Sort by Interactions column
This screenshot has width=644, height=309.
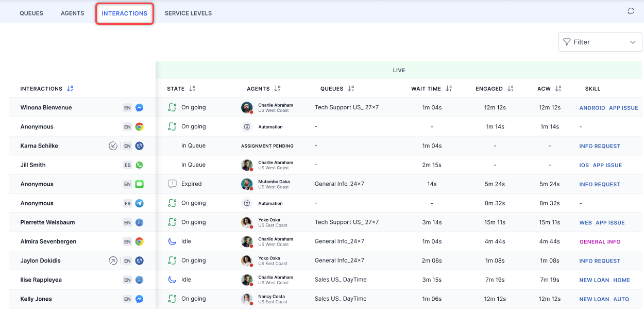pos(70,89)
